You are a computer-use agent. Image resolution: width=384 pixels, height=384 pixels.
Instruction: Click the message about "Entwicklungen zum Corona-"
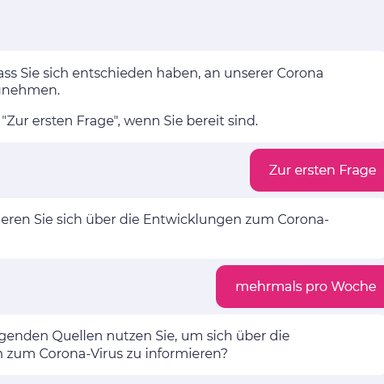tap(192, 228)
